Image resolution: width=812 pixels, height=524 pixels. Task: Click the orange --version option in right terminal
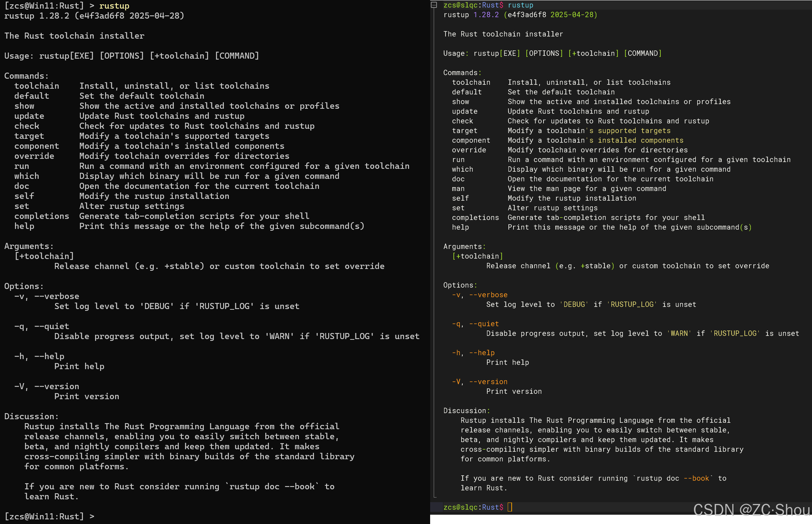click(488, 382)
